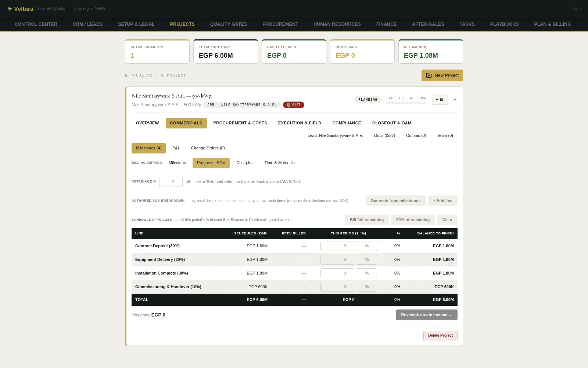Open Procurement & Costs project tab
The height and width of the screenshot is (368, 588).
pyautogui.click(x=240, y=123)
